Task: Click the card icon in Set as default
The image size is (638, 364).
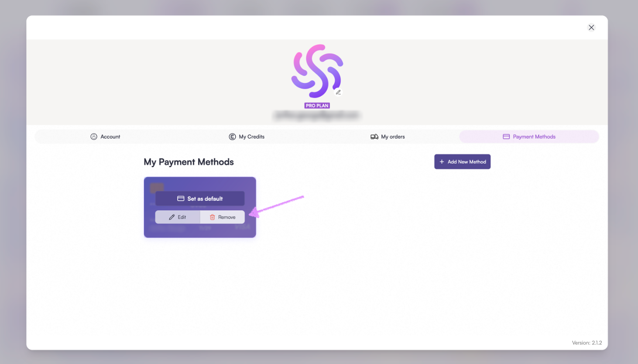Action: [x=181, y=199]
